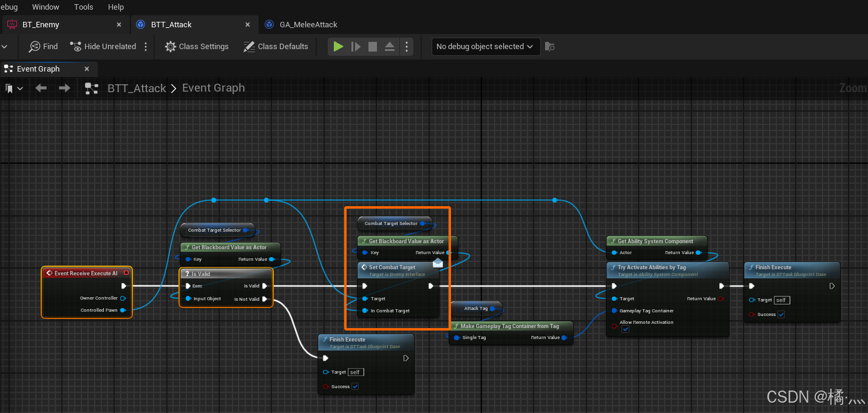
Task: Close the BT_Enemy tab
Action: 119,25
